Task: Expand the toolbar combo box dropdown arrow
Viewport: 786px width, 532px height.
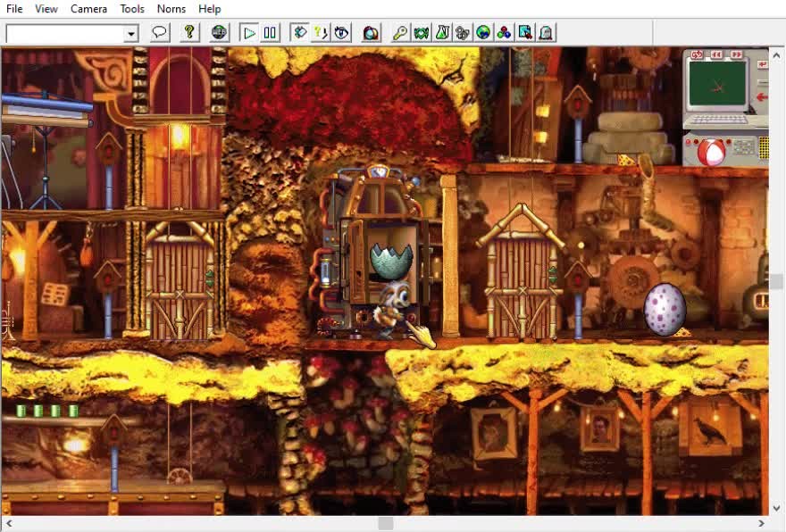Action: click(131, 34)
